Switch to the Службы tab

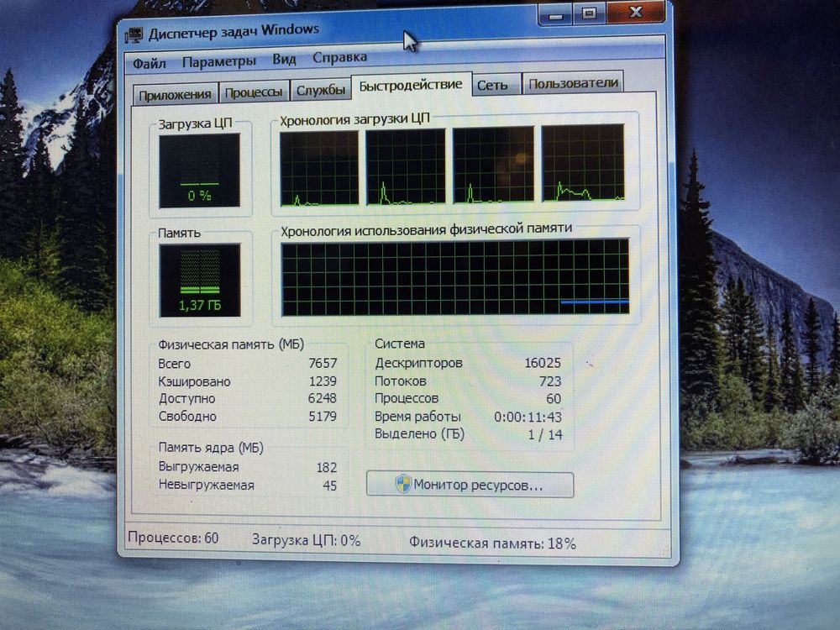tap(320, 90)
